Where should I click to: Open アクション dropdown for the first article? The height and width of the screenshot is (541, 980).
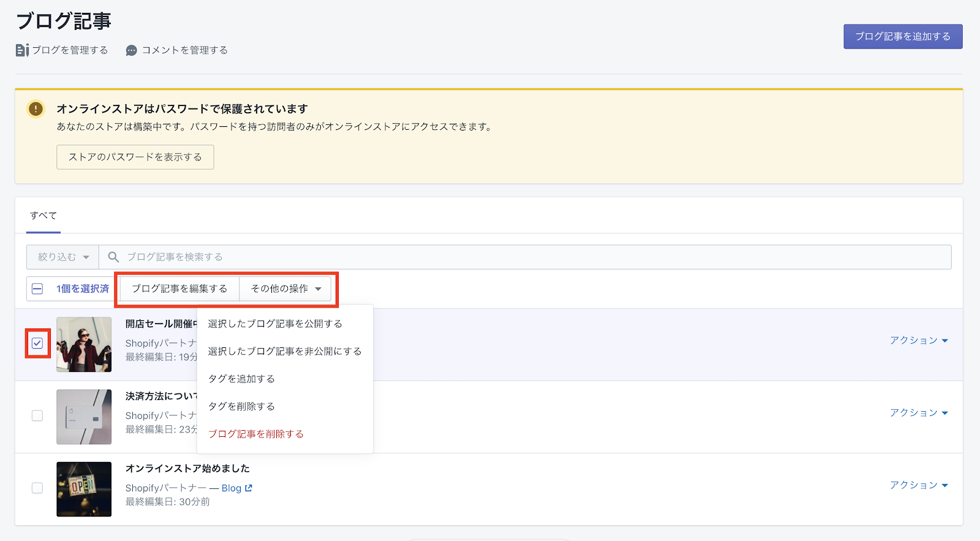(x=918, y=341)
